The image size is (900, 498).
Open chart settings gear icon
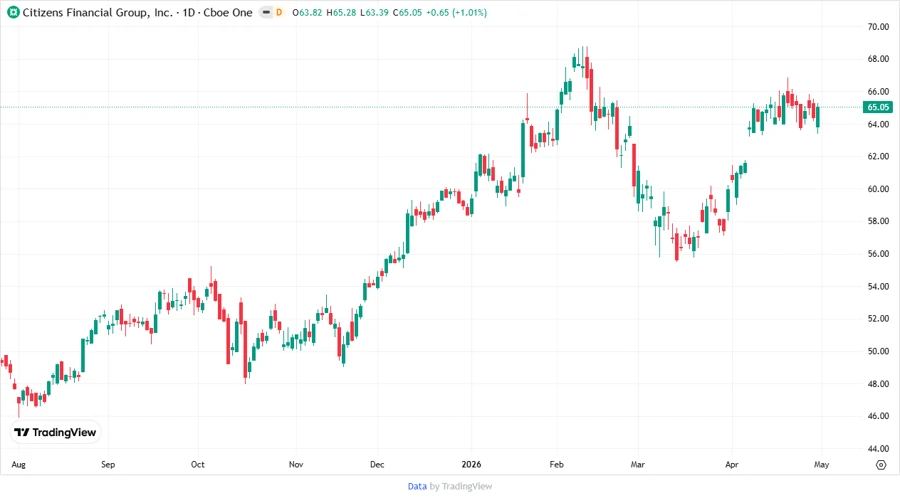(x=881, y=465)
